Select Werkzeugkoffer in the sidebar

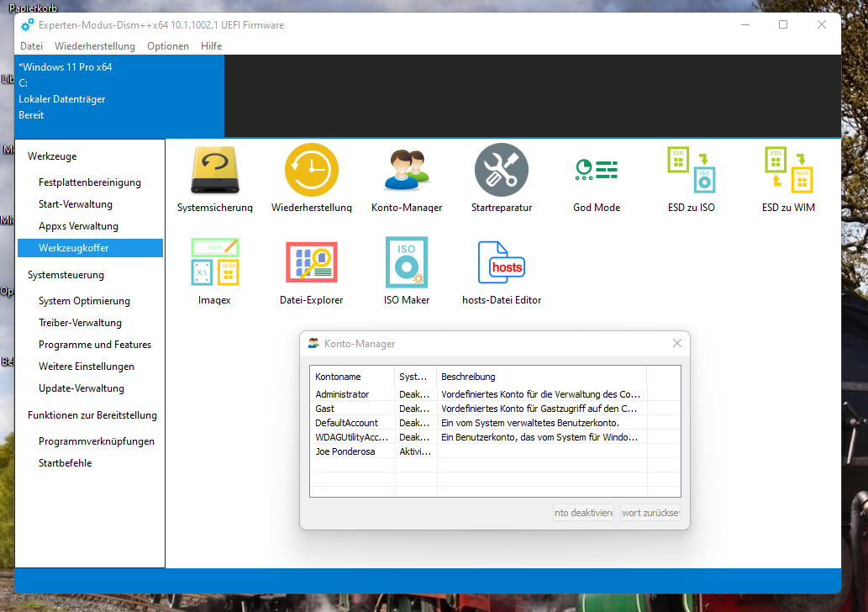[x=90, y=247]
